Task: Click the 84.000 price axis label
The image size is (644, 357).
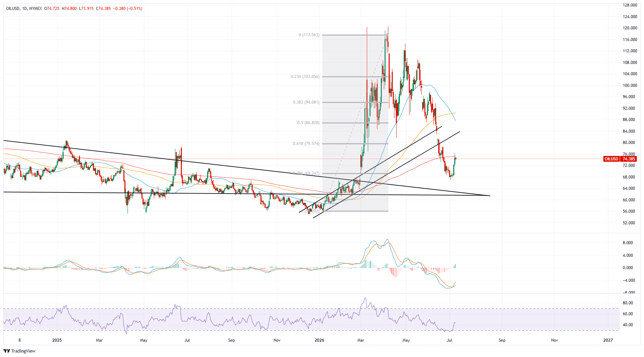Action: click(629, 131)
